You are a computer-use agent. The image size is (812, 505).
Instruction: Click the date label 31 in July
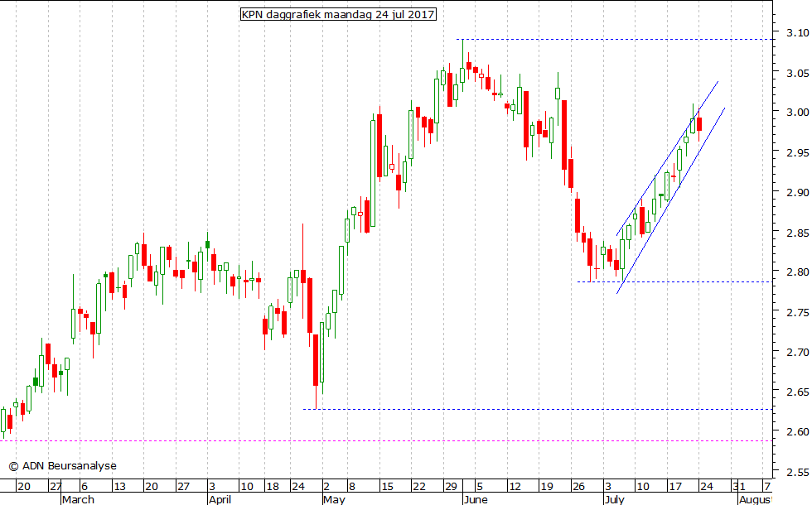click(739, 487)
